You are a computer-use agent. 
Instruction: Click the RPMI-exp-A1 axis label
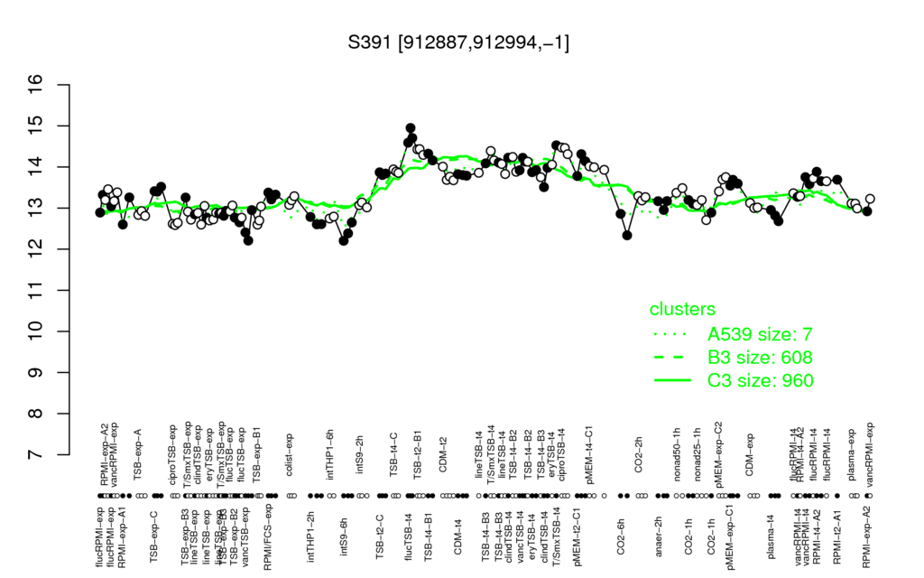coord(122,537)
